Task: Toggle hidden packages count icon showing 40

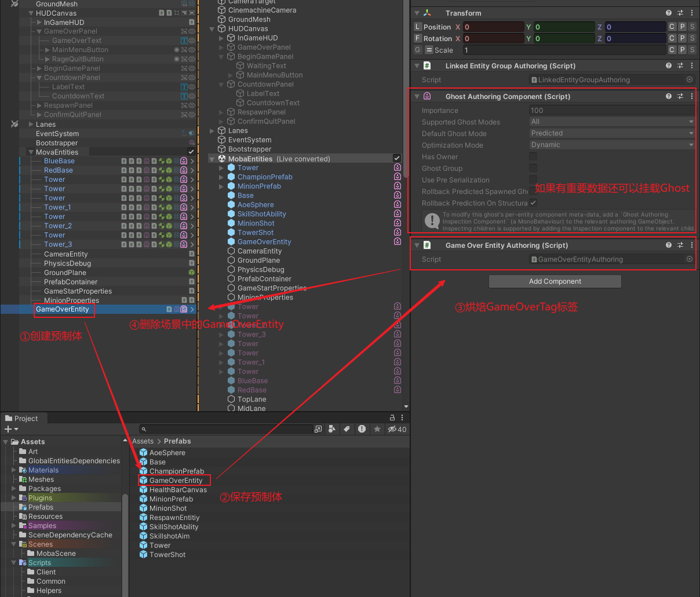Action: [x=398, y=429]
